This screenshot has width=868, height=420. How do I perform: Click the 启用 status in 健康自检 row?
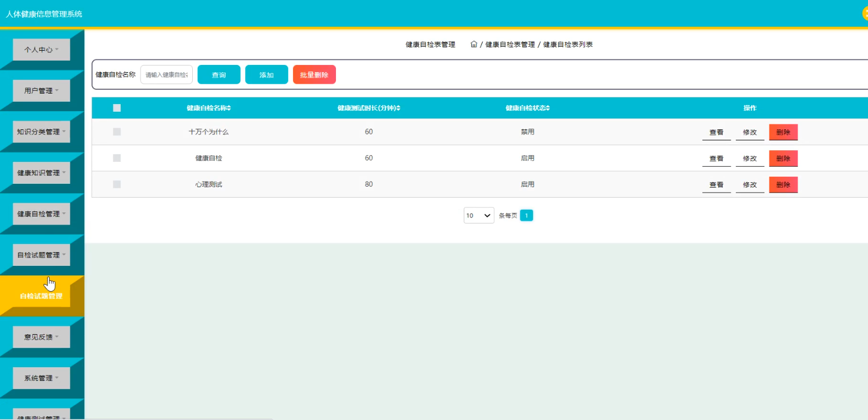click(x=528, y=158)
